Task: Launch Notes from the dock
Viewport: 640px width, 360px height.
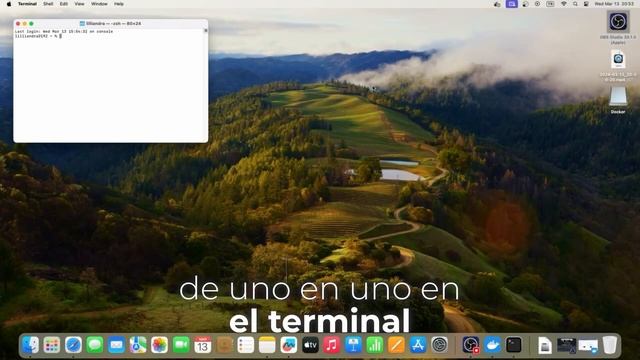Action: [x=267, y=345]
